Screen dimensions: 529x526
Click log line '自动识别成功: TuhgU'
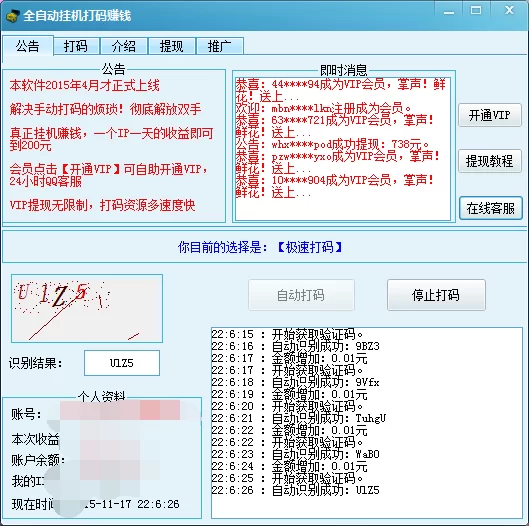point(299,418)
